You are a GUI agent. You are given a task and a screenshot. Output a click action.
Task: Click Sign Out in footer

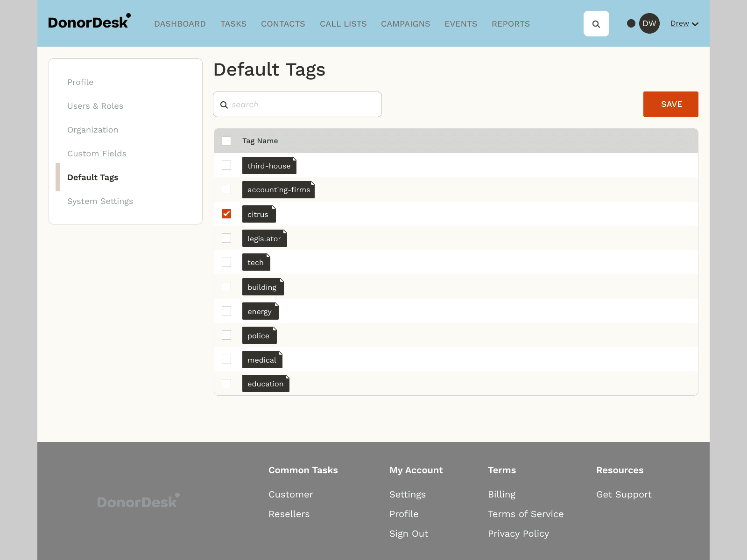(x=409, y=533)
